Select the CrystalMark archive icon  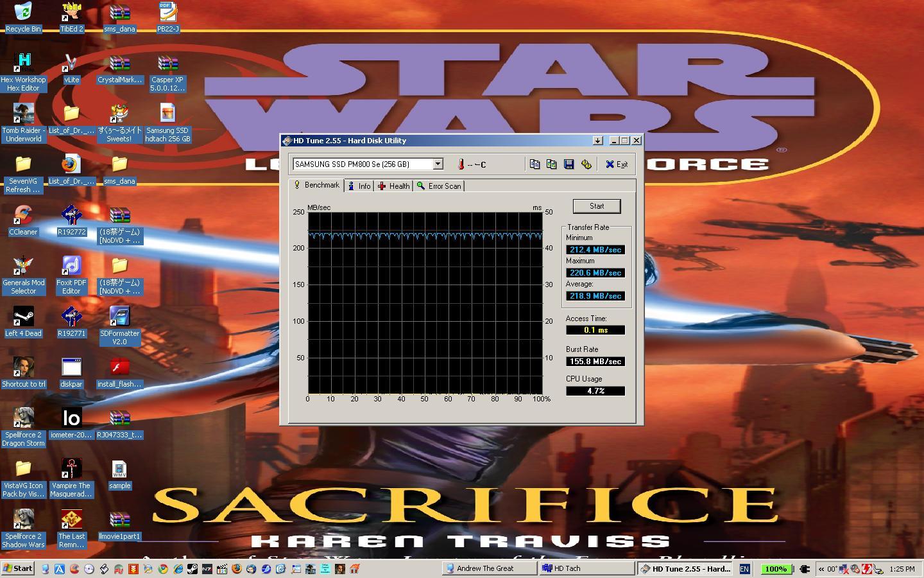tap(119, 68)
